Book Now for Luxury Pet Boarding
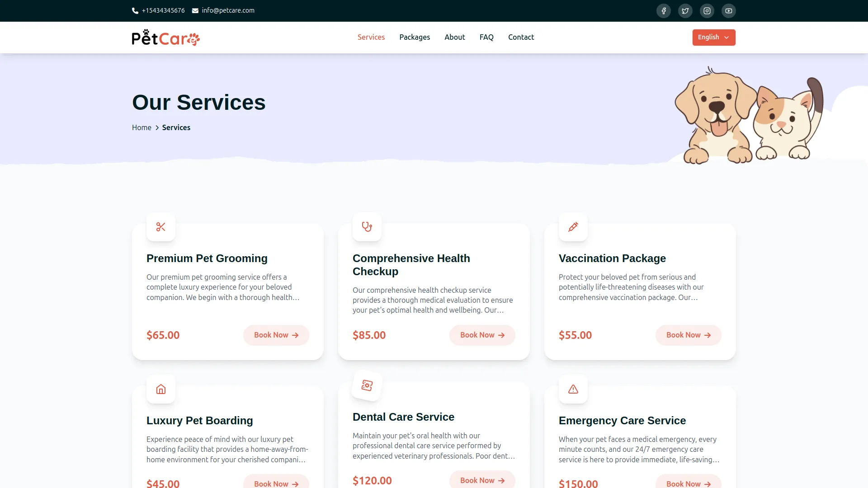868x488 pixels. click(x=276, y=482)
